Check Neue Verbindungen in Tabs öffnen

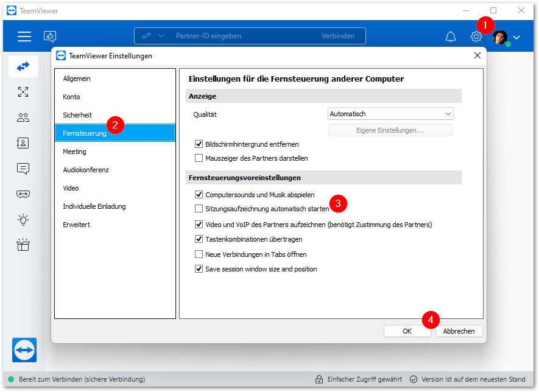pos(199,254)
